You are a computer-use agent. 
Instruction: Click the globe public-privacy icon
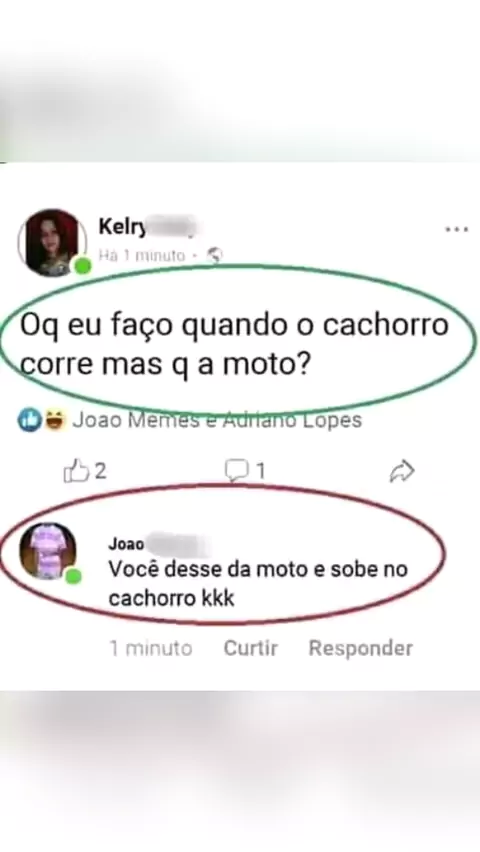[x=216, y=255]
